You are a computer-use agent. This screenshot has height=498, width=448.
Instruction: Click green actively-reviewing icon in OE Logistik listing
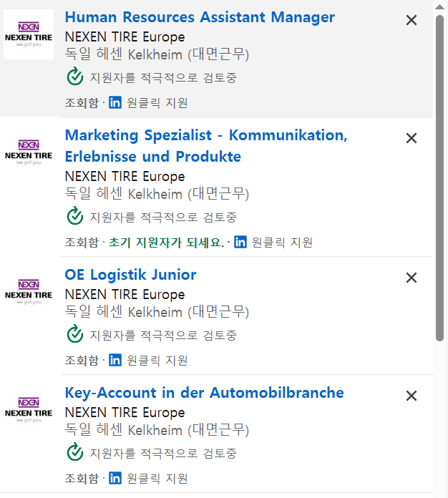tap(75, 334)
